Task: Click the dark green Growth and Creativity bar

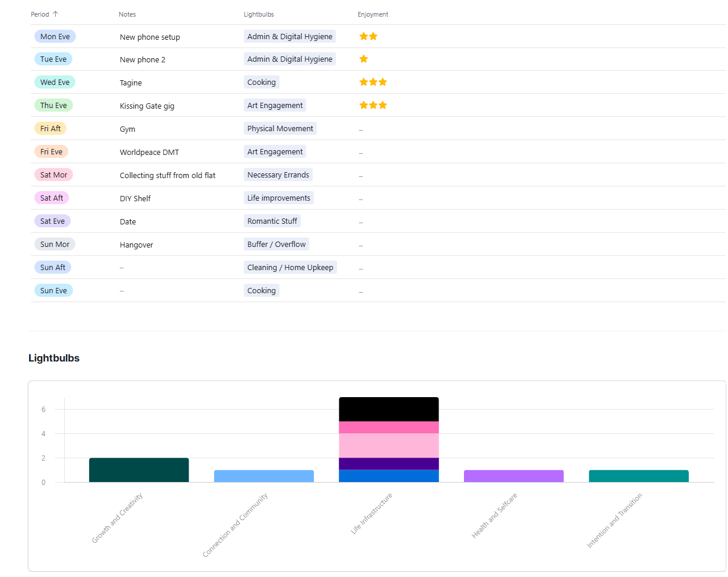Action: tap(139, 470)
